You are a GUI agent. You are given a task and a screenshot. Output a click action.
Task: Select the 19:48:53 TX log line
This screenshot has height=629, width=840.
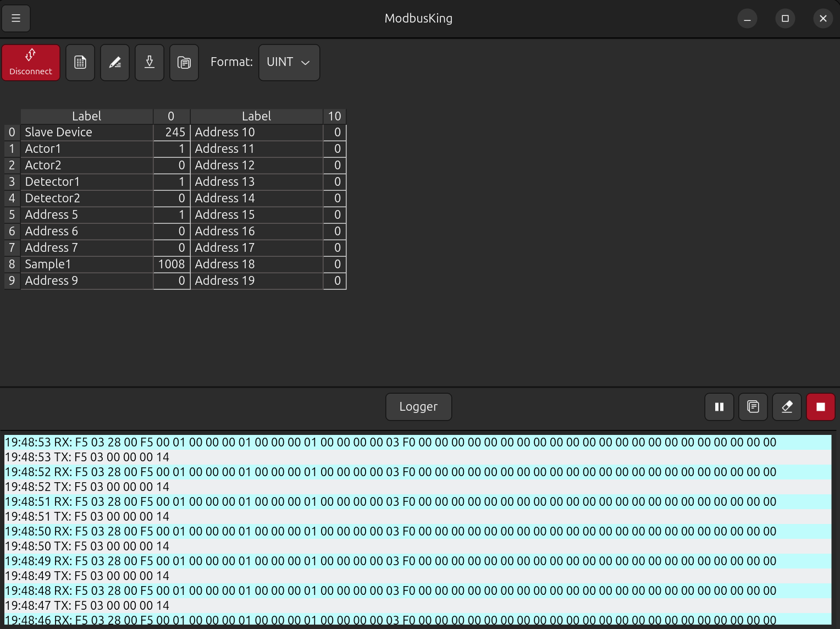coord(87,457)
